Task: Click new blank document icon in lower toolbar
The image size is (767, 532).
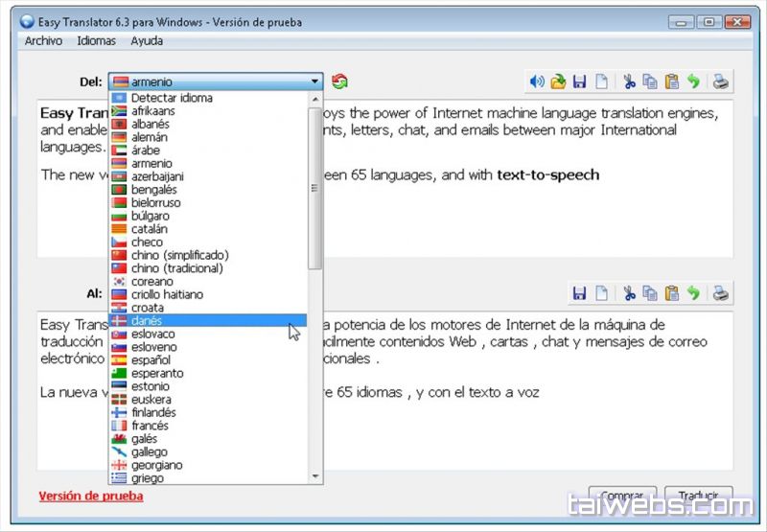Action: point(601,293)
